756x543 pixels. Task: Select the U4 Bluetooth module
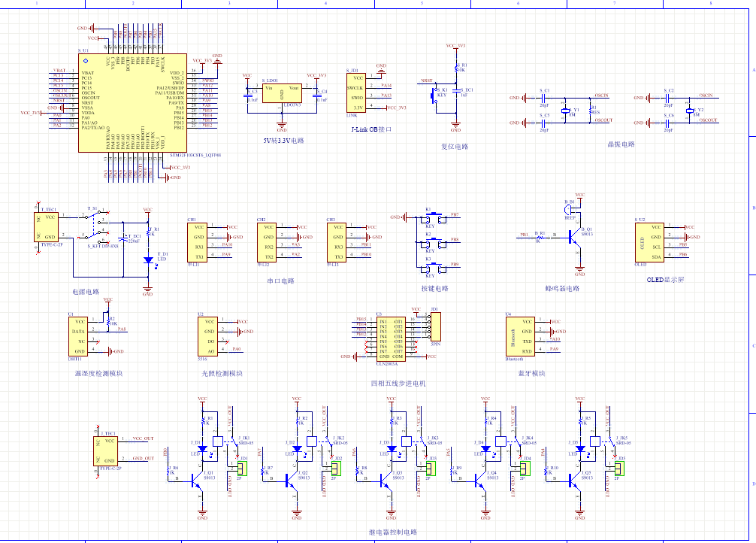point(517,336)
